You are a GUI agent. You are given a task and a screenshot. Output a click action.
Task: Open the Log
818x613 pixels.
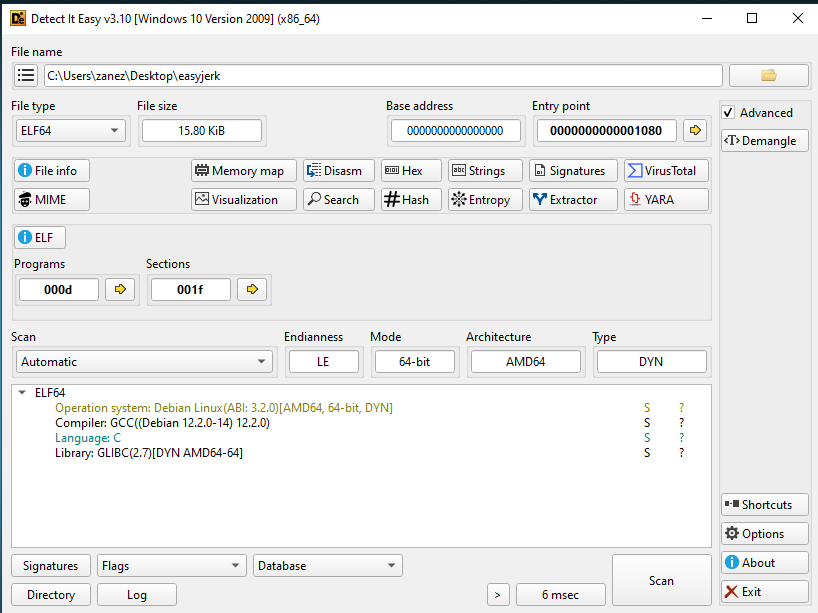pyautogui.click(x=137, y=595)
